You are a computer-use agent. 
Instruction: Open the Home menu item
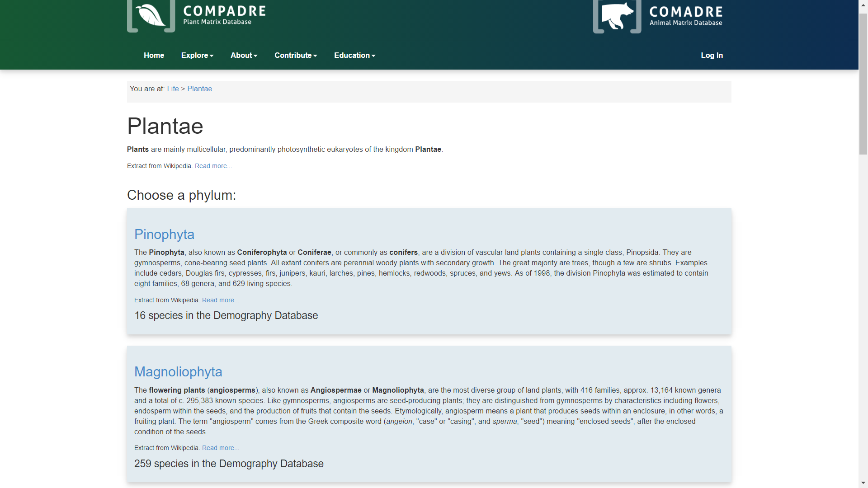coord(154,55)
